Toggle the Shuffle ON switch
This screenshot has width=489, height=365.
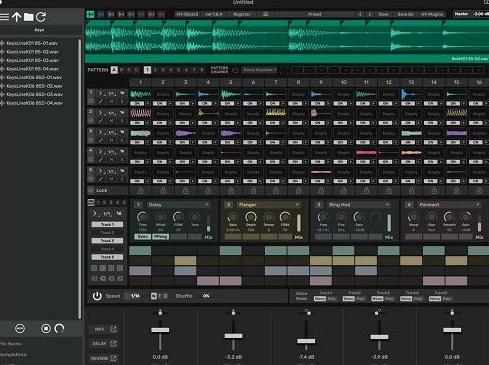[206, 296]
